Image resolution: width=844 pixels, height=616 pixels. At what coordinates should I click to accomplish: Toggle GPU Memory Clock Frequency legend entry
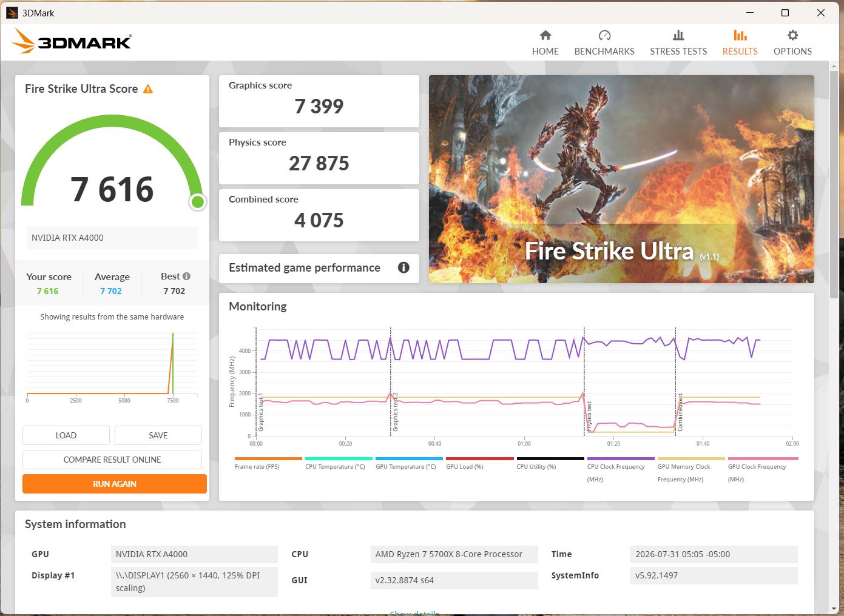[x=690, y=470]
